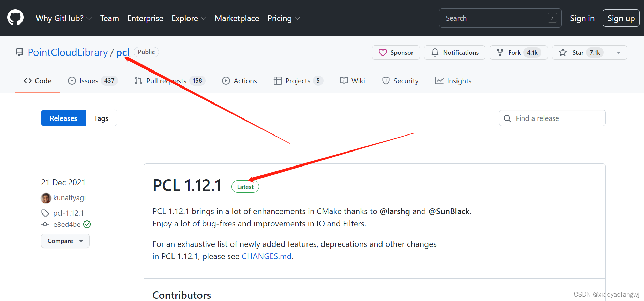Open the Enterprise link
644x301 pixels.
145,18
